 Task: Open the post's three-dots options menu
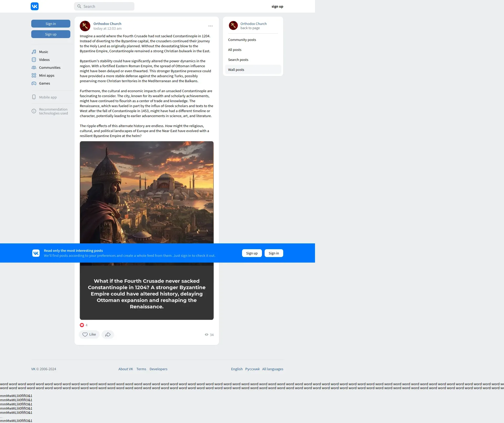click(211, 26)
